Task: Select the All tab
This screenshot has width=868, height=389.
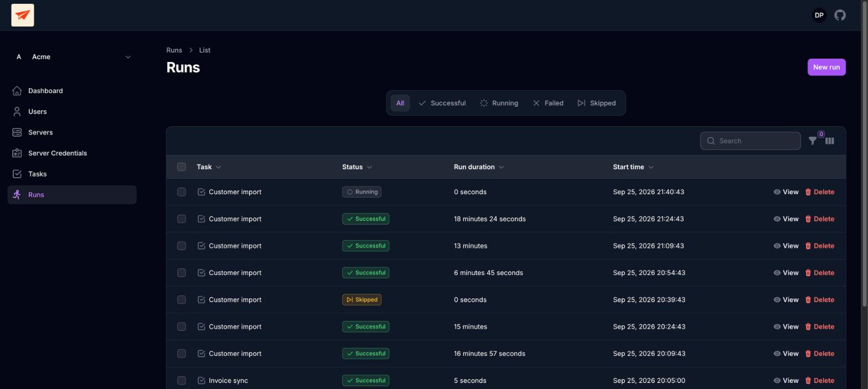Action: (400, 103)
